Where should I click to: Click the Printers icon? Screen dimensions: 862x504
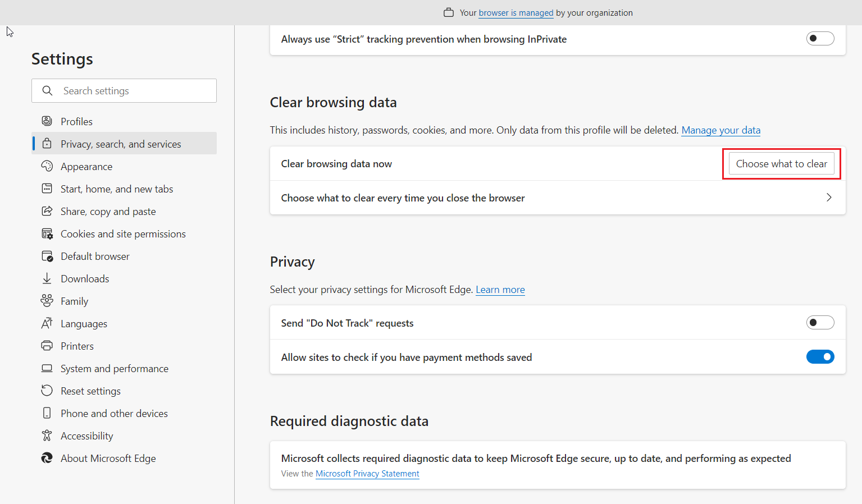47,346
